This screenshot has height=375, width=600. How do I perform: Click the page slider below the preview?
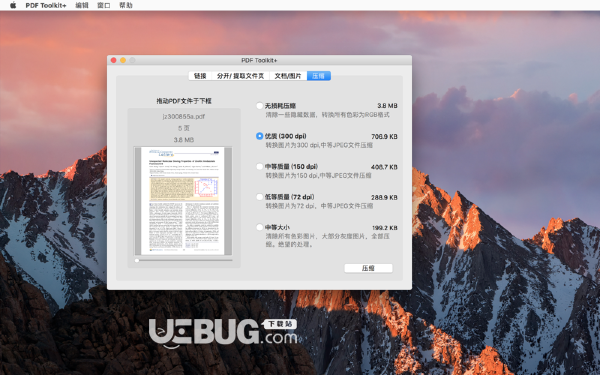(x=184, y=260)
